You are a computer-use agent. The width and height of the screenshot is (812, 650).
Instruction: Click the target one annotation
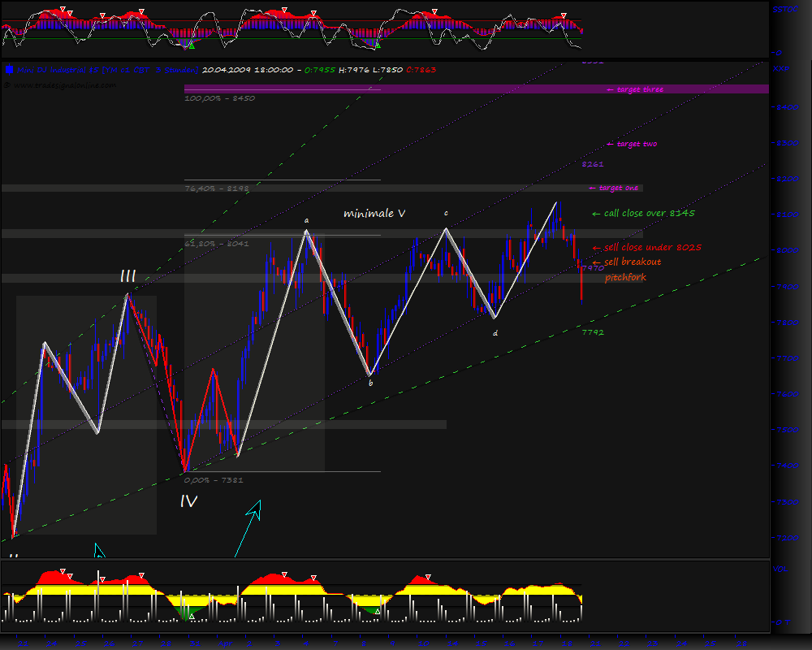[x=614, y=188]
